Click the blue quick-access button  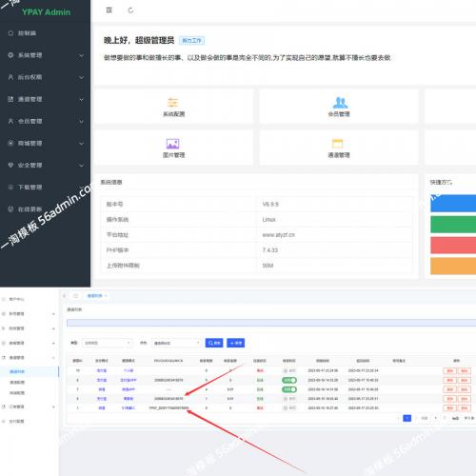point(453,203)
